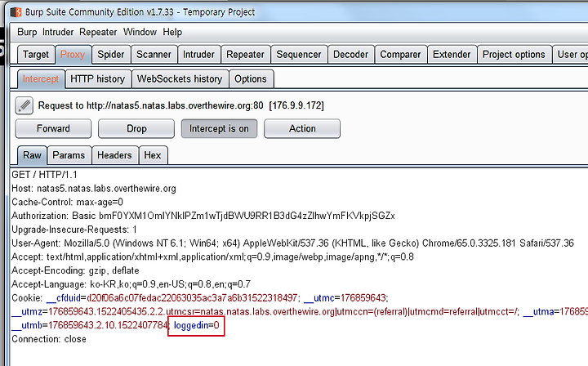Click the 'GET / HTTP/1.1' request line
The width and height of the screenshot is (588, 366).
click(44, 175)
